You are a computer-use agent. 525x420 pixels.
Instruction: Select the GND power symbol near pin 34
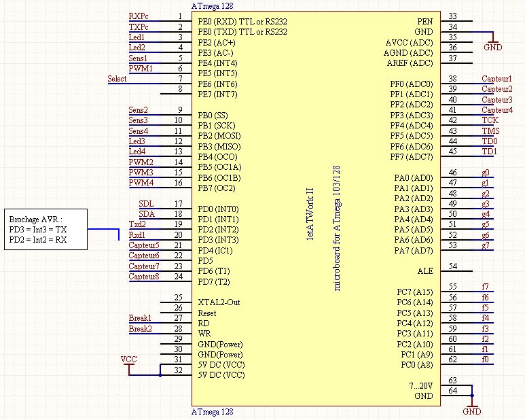click(493, 43)
